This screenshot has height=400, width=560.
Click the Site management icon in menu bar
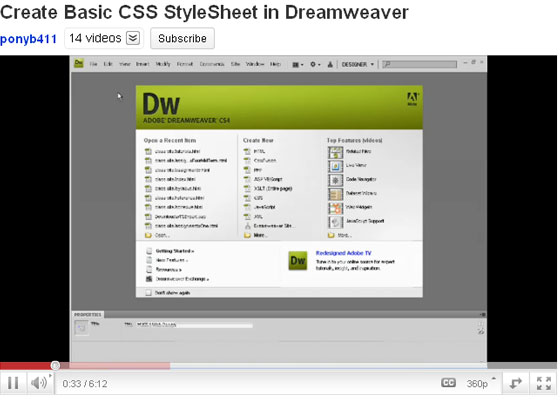tap(330, 65)
